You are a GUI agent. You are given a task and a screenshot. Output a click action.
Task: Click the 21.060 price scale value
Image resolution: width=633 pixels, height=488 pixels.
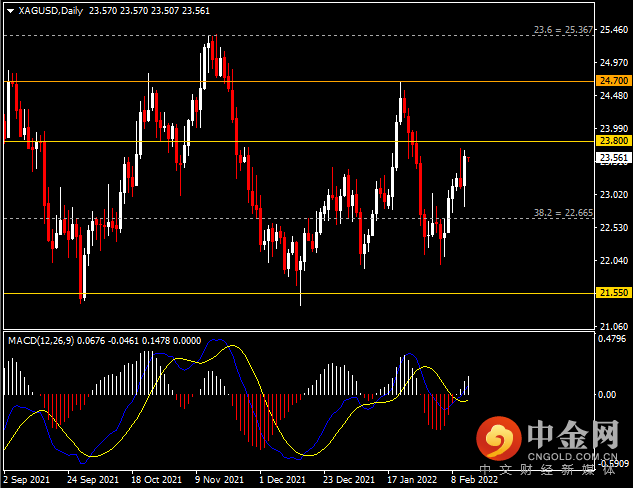coord(614,327)
